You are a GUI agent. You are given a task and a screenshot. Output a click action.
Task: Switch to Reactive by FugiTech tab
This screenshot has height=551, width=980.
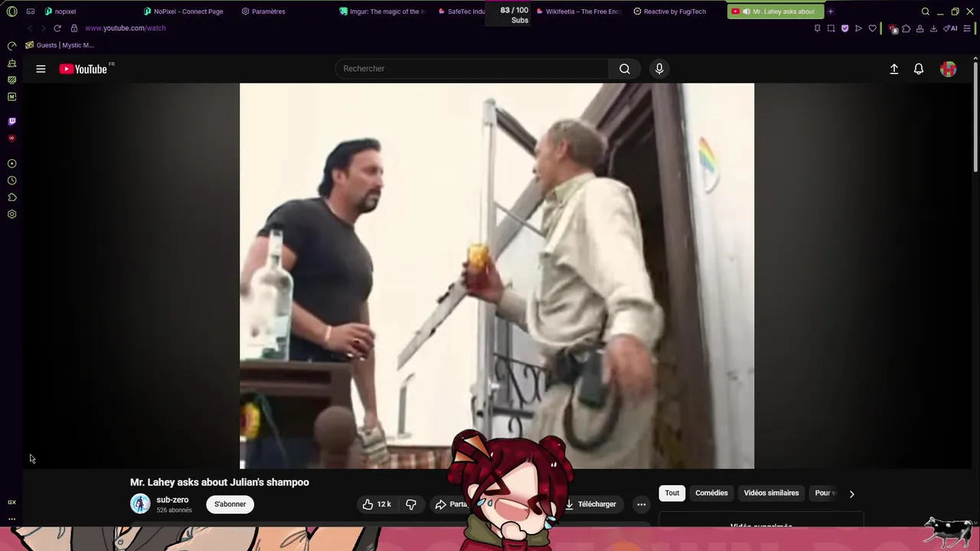tap(675, 11)
